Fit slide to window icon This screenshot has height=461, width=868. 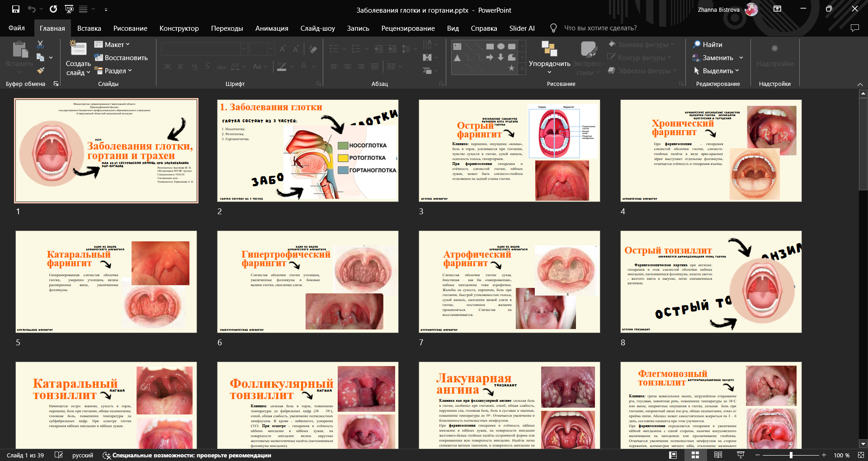coord(860,455)
